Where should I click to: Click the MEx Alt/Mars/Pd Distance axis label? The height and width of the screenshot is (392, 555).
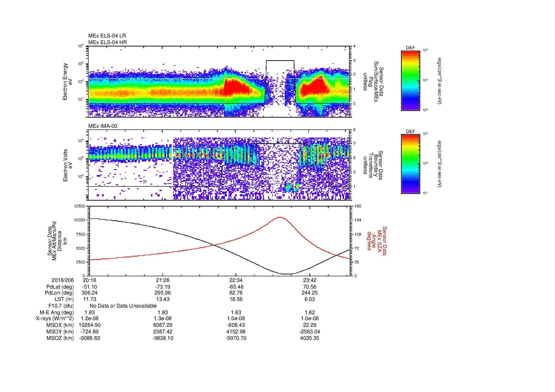coord(57,241)
